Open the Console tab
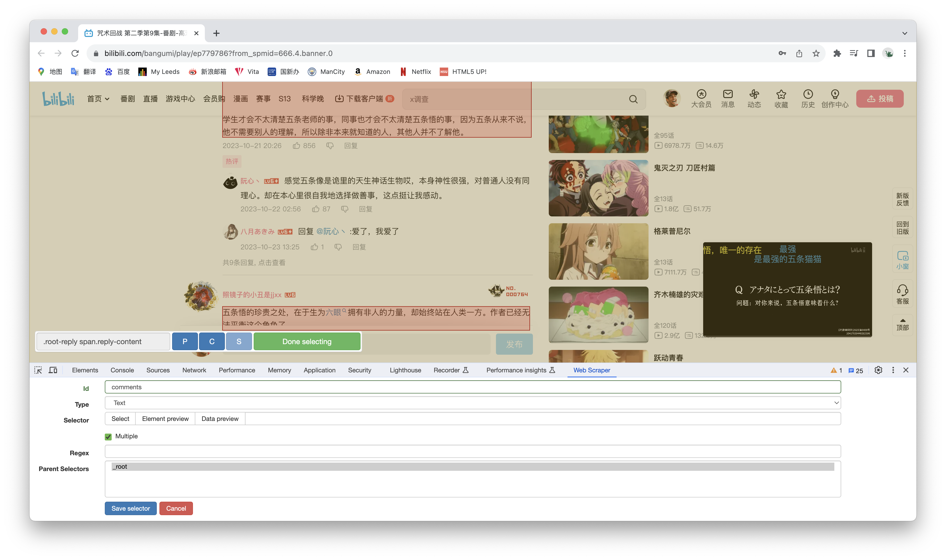Screen dimensions: 946x560 click(122, 370)
